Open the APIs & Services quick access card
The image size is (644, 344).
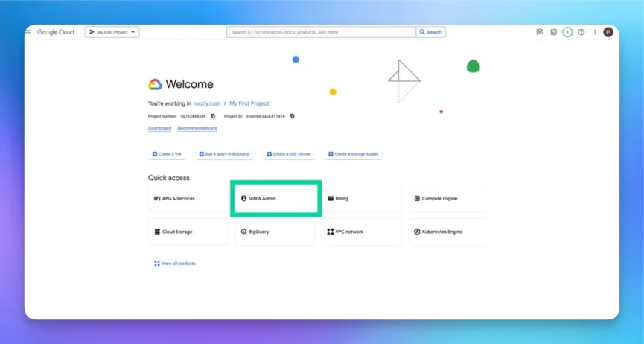188,199
